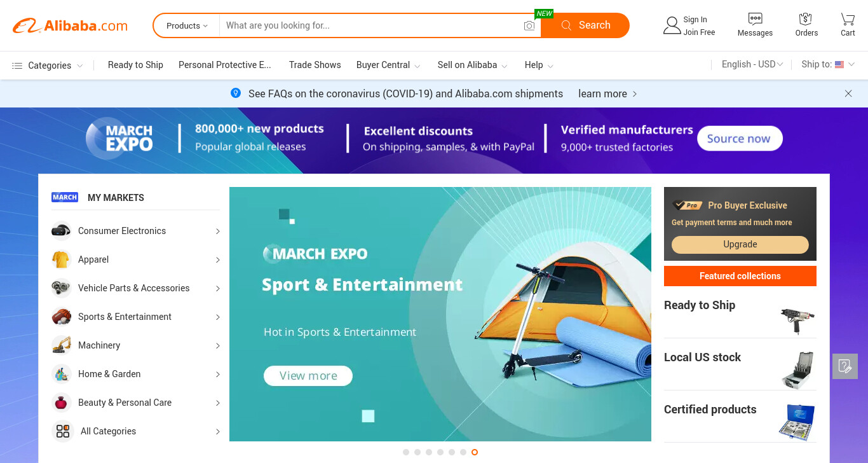Open Ready to Ship nav item
Image resolution: width=868 pixels, height=463 pixels.
135,65
